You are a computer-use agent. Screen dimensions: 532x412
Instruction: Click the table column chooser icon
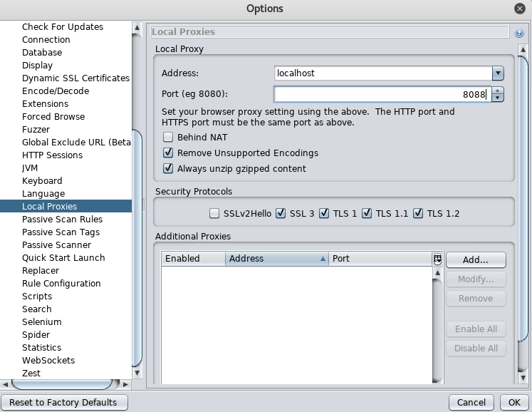[x=438, y=259]
